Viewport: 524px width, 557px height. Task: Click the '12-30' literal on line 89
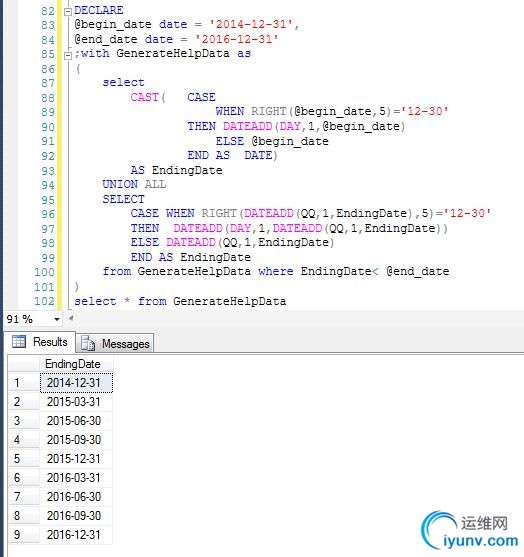(425, 111)
